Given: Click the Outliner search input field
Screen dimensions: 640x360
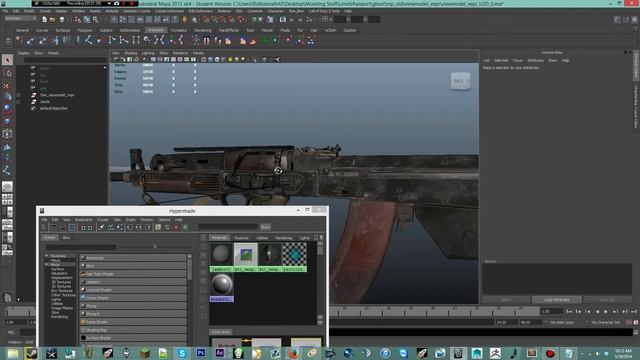Looking at the screenshot, I should point(65,60).
